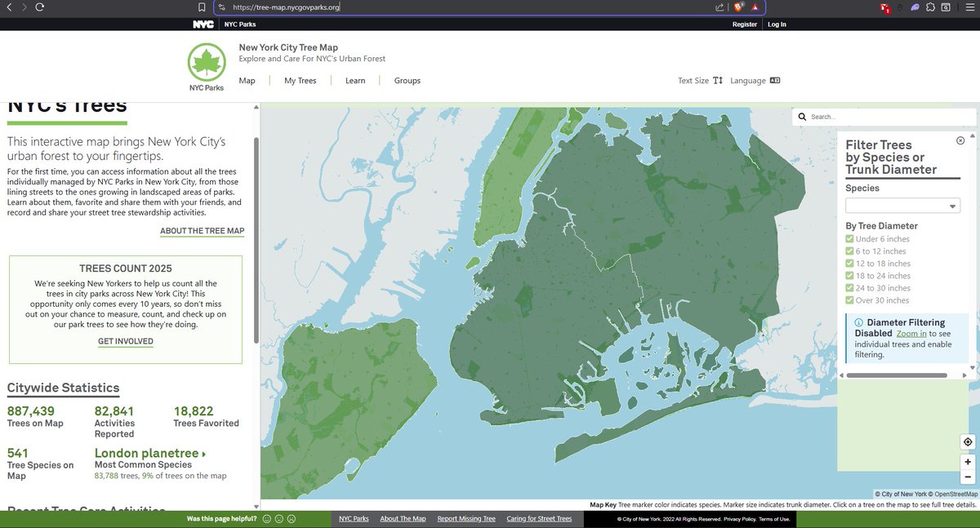980x528 pixels.
Task: Zoom in with the map plus button
Action: click(x=968, y=462)
